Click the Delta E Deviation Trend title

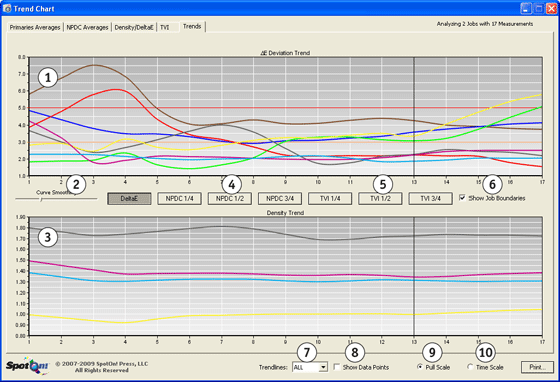pos(285,53)
